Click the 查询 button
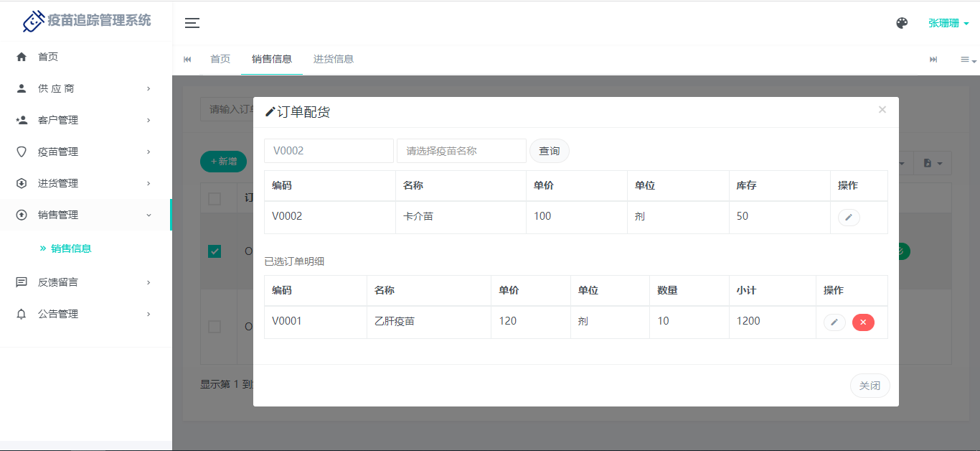980x451 pixels. (550, 151)
